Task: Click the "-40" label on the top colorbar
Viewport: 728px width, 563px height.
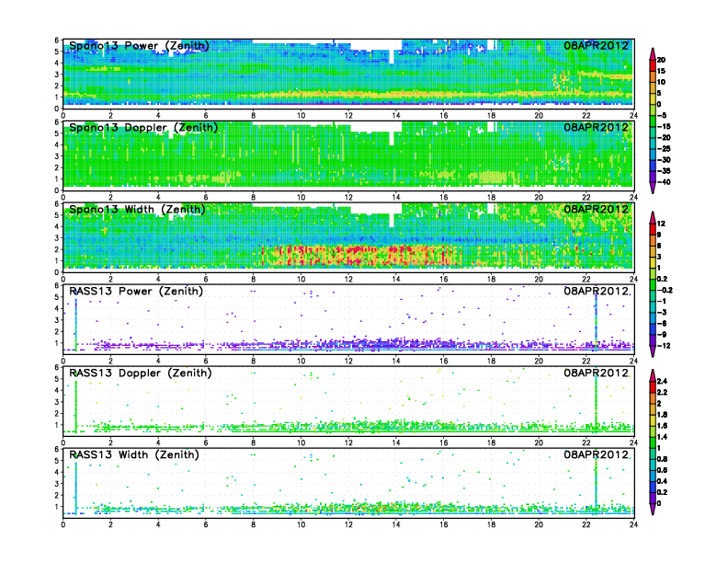Action: [x=664, y=182]
